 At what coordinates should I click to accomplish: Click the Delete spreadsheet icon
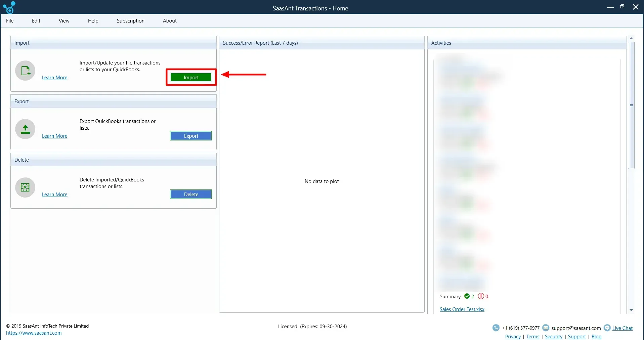point(25,187)
